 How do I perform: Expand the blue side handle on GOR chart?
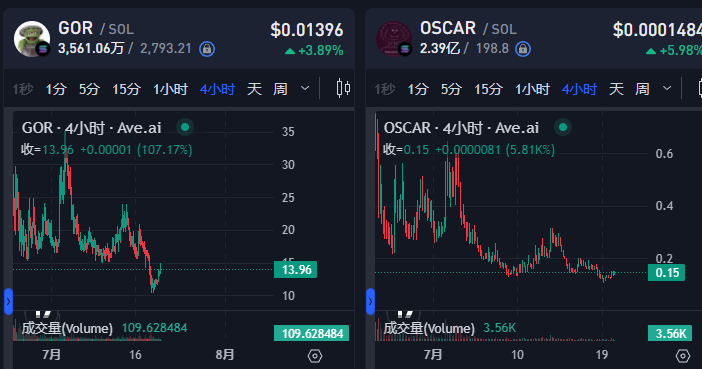point(8,301)
